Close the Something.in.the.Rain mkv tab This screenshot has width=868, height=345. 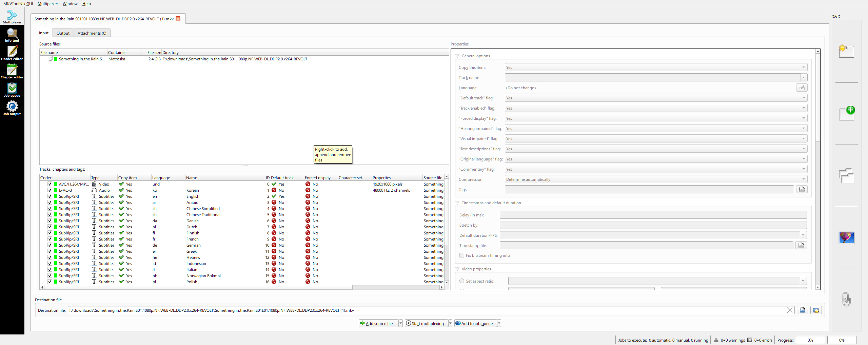(x=178, y=19)
